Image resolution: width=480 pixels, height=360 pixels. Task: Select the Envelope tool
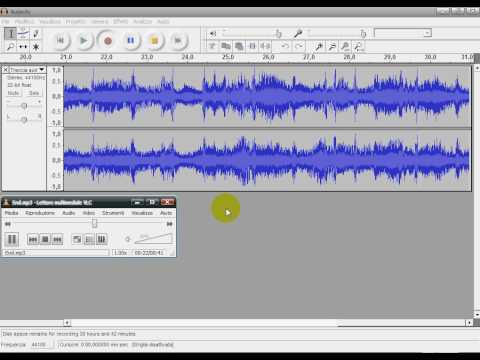point(23,34)
